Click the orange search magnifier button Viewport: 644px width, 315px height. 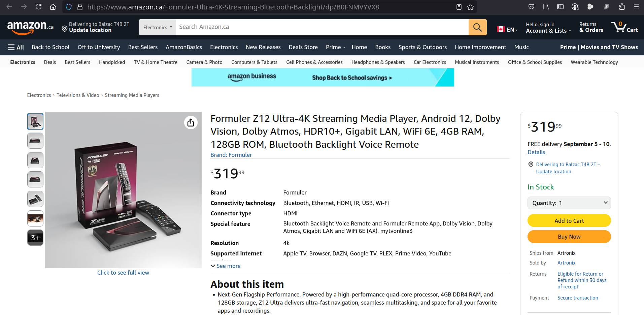[477, 27]
